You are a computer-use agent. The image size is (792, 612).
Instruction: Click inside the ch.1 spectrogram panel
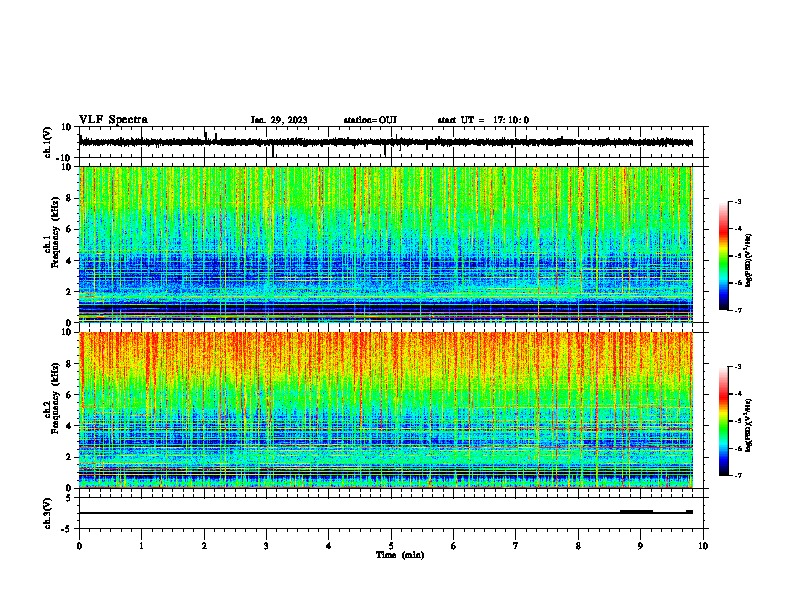click(386, 244)
